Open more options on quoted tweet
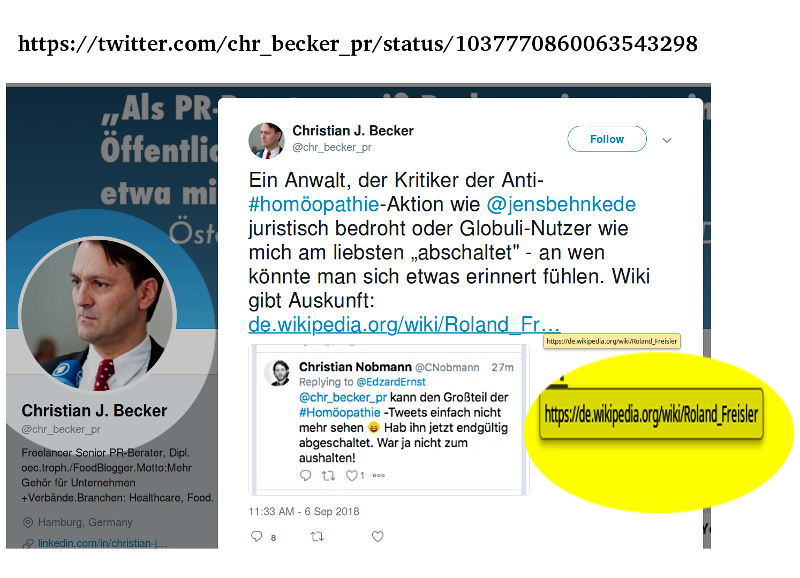This screenshot has width=800, height=578. [379, 475]
